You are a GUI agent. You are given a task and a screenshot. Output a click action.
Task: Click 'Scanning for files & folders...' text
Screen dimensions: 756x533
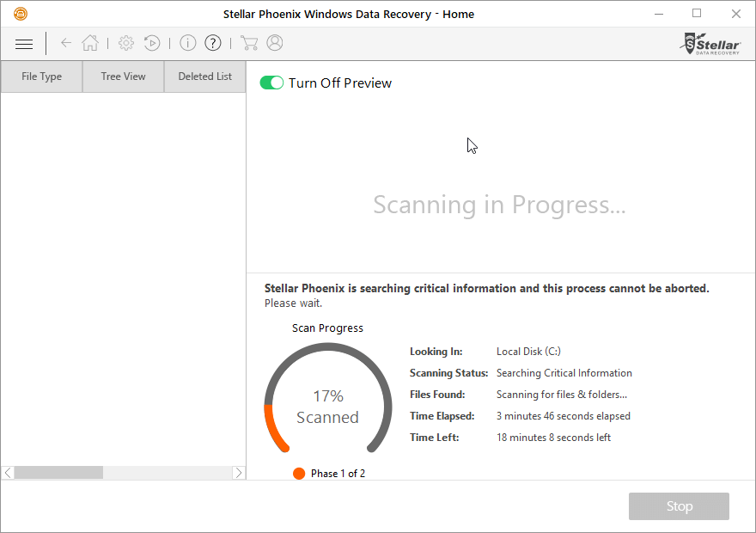(x=562, y=395)
